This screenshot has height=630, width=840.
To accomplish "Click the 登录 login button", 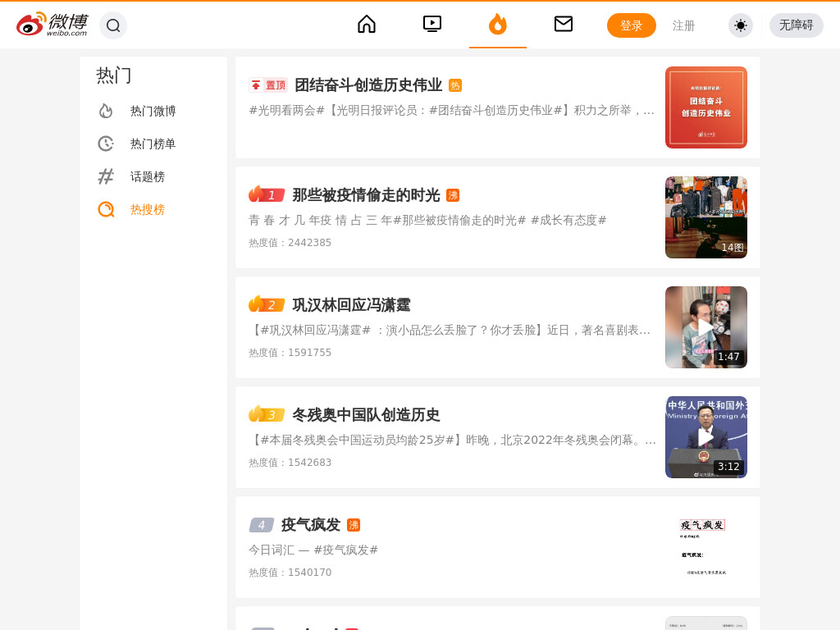I will pos(631,25).
